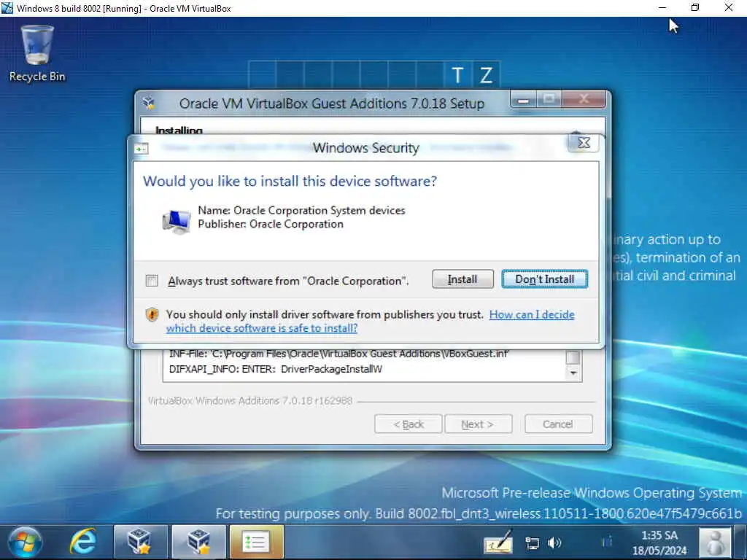The width and height of the screenshot is (747, 560).
Task: Launch Internet Explorer from the taskbar
Action: click(83, 542)
